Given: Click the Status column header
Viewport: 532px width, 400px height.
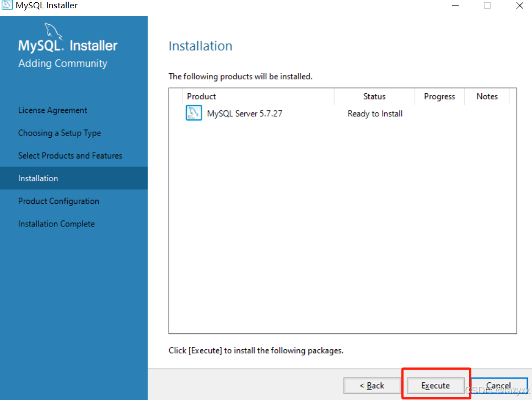Looking at the screenshot, I should pos(374,96).
